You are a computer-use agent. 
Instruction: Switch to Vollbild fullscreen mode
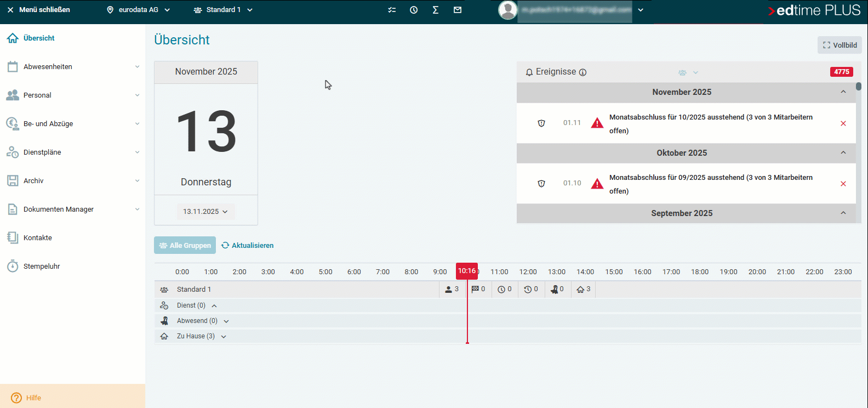click(840, 45)
